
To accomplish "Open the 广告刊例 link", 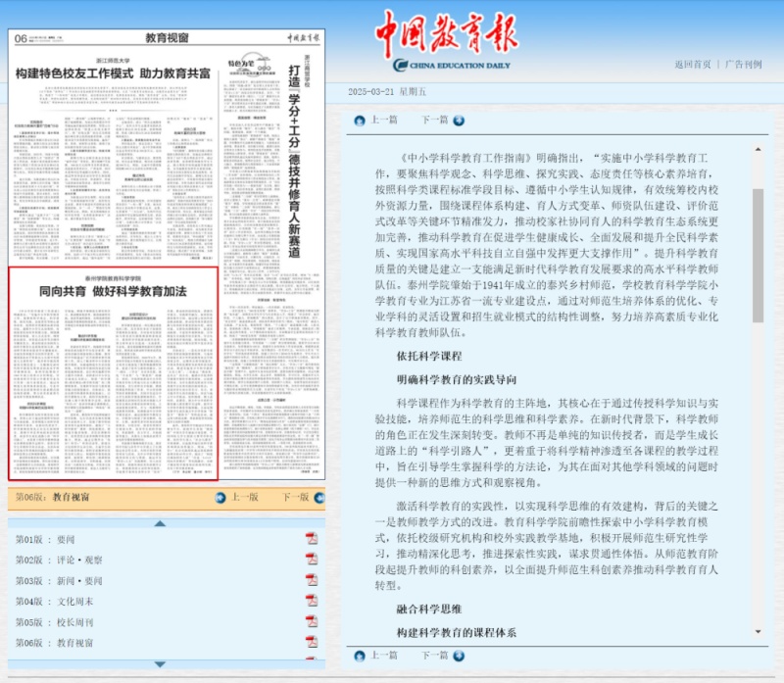I will coord(743,65).
